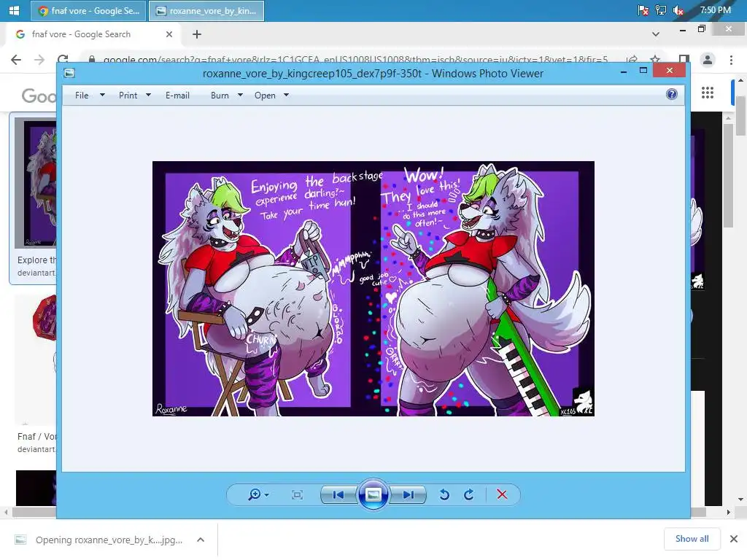Click the actual size fit icon

[297, 495]
